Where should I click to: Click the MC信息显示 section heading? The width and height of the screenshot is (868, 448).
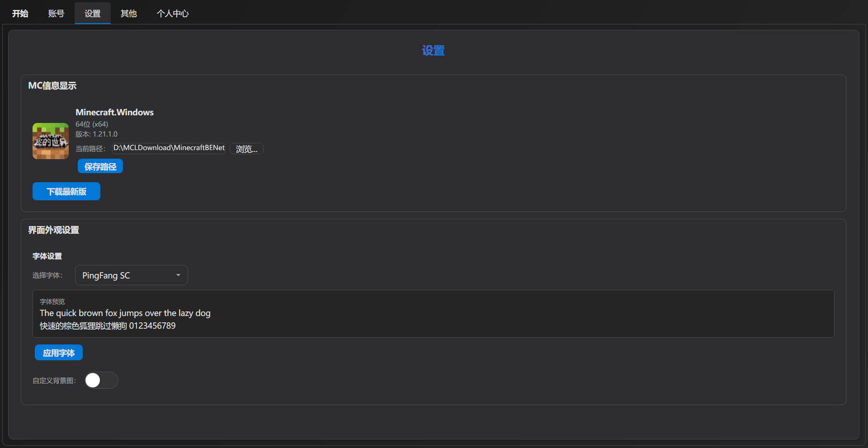click(52, 86)
